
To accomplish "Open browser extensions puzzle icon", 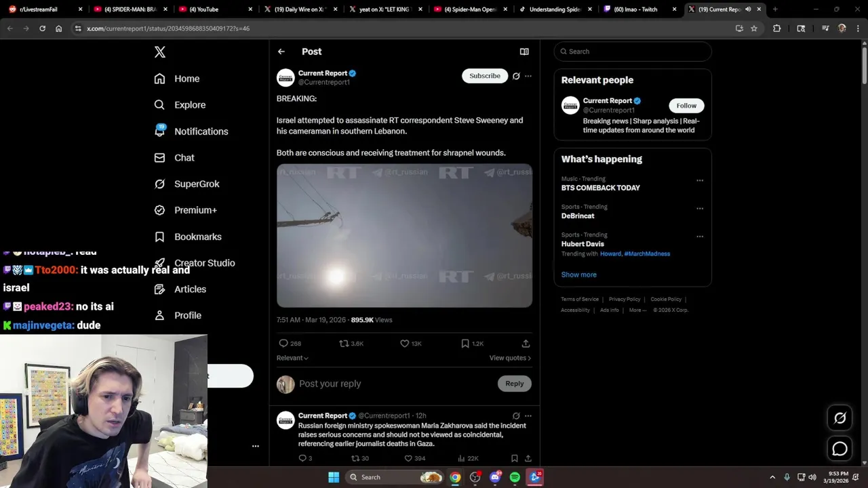I will click(777, 28).
